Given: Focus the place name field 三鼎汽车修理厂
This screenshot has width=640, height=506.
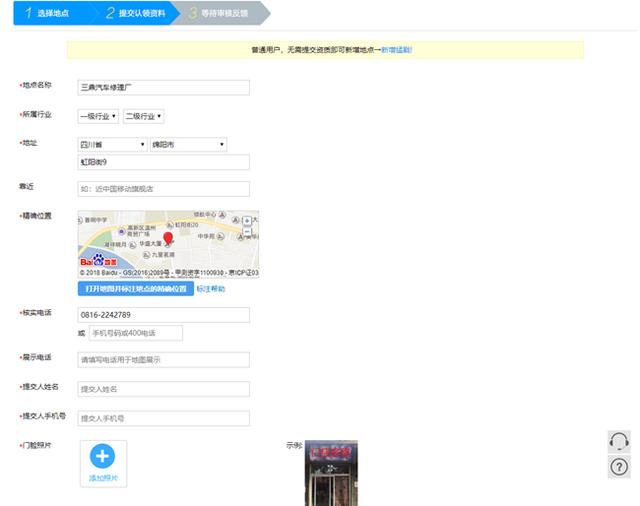Looking at the screenshot, I should coord(164,87).
